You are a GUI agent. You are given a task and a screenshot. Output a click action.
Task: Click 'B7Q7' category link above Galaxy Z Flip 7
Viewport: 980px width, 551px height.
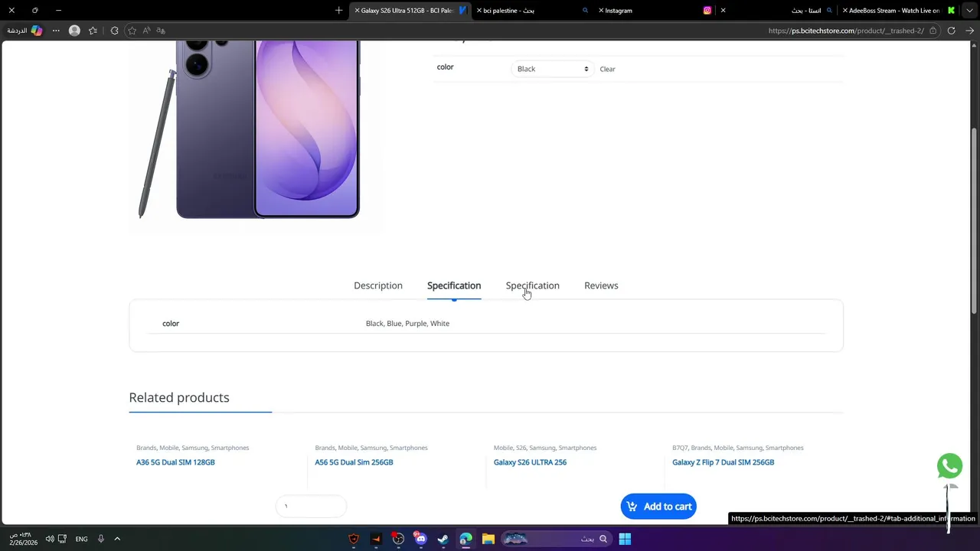tap(680, 448)
